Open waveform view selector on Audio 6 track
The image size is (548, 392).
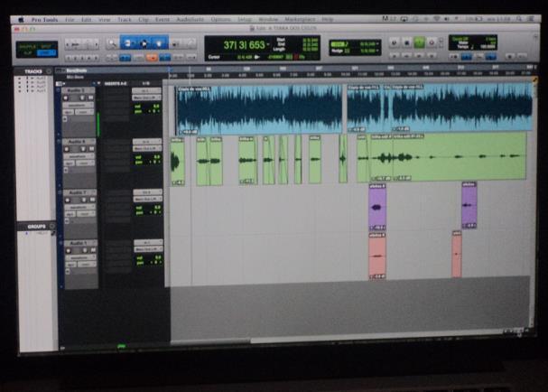coord(79,156)
